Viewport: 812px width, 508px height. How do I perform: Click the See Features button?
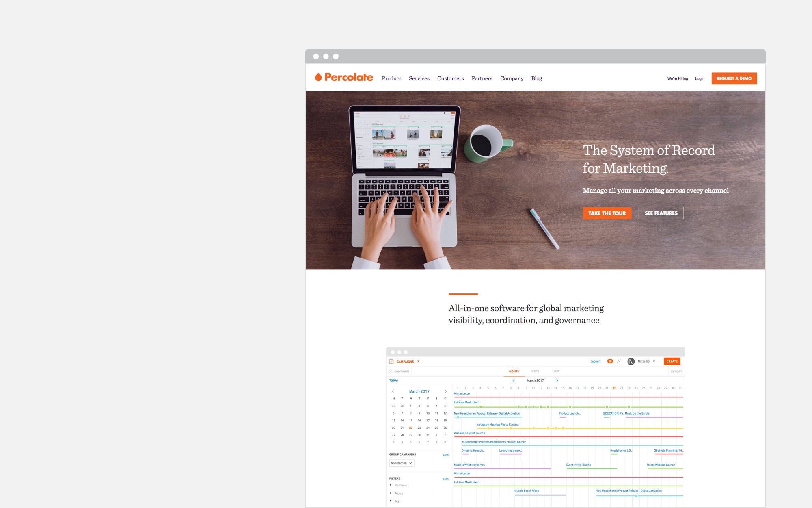point(661,213)
